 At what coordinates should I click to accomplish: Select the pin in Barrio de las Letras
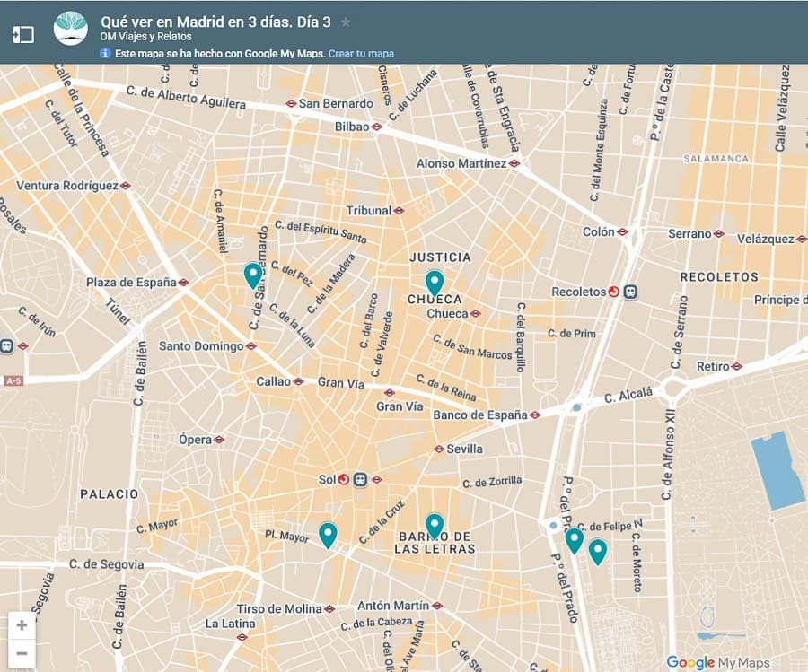coord(435,527)
